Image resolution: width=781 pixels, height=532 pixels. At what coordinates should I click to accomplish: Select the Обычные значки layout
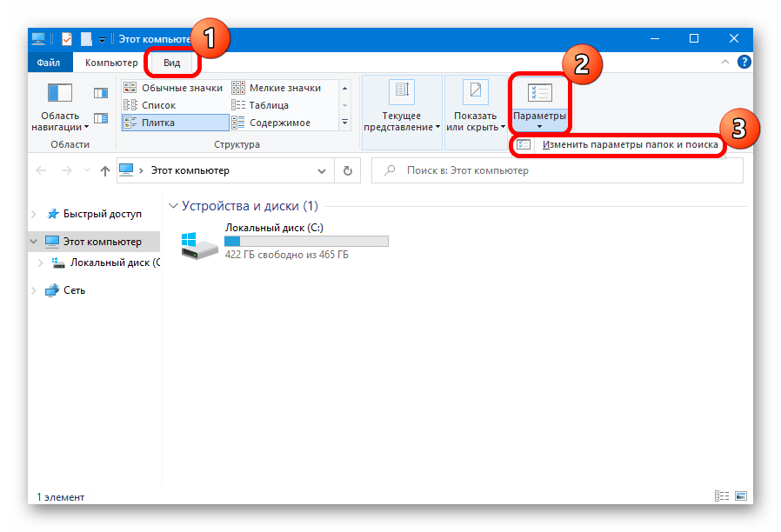tap(173, 88)
